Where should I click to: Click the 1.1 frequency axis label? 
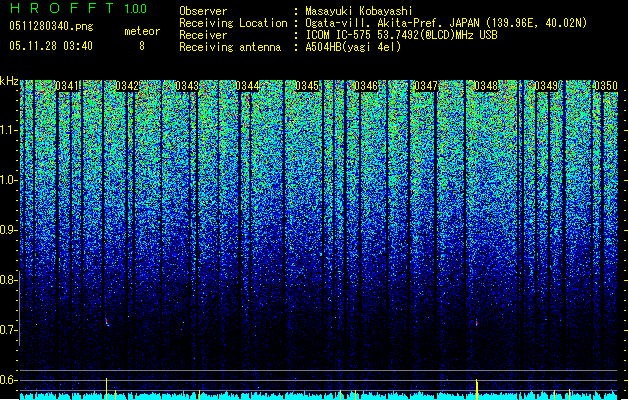pyautogui.click(x=8, y=130)
